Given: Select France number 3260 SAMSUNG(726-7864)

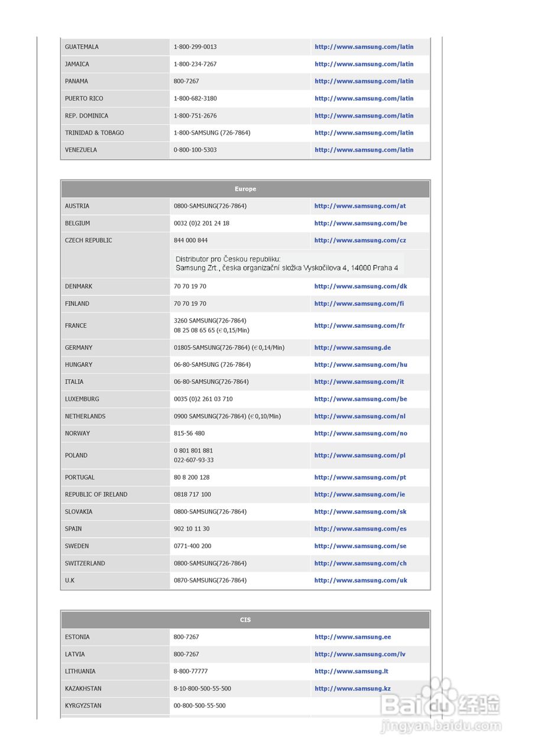Looking at the screenshot, I should click(x=210, y=321).
